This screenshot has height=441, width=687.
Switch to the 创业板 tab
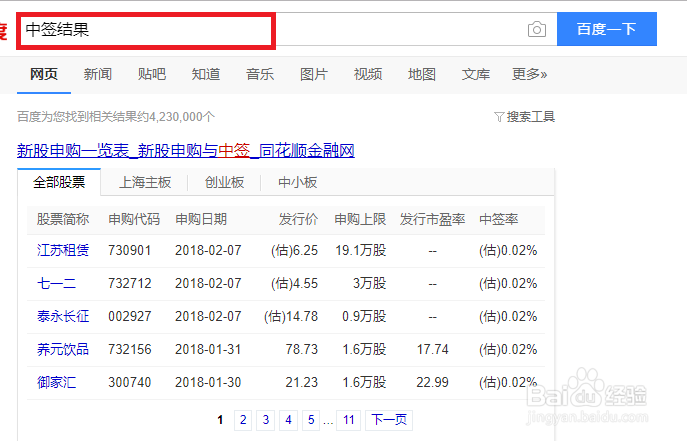tap(224, 182)
